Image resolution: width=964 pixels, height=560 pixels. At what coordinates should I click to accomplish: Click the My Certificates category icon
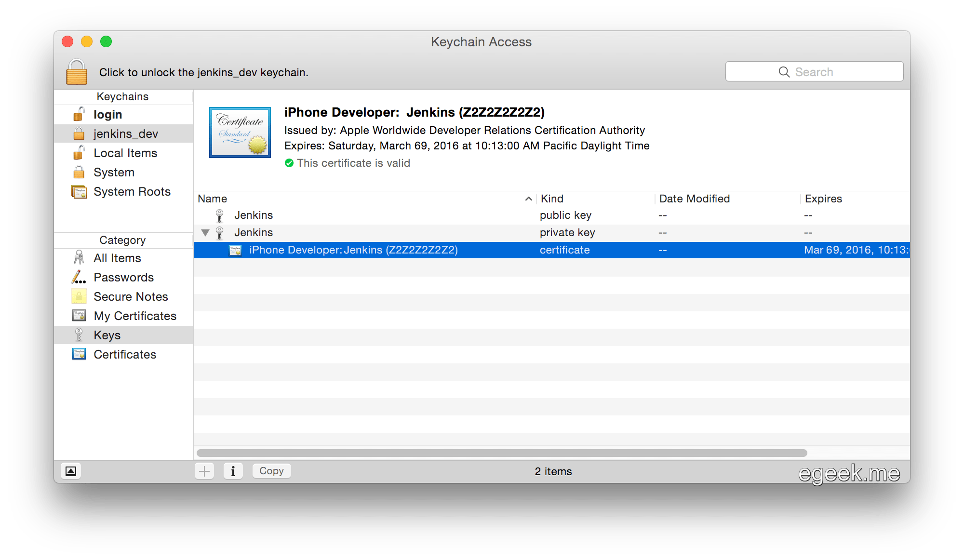click(79, 316)
